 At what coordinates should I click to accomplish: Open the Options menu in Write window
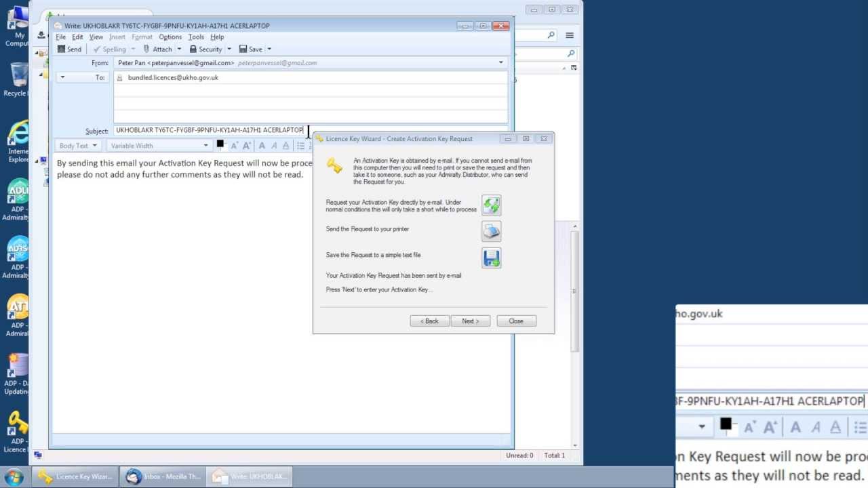click(170, 37)
